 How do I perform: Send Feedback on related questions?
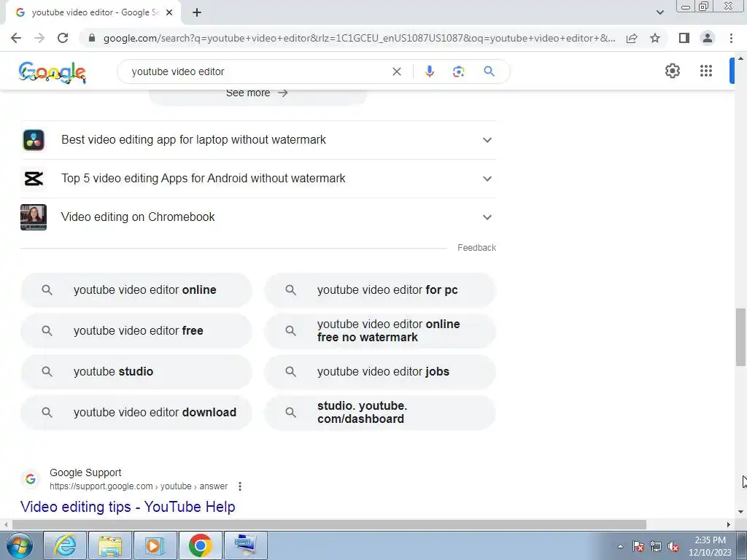pos(476,248)
